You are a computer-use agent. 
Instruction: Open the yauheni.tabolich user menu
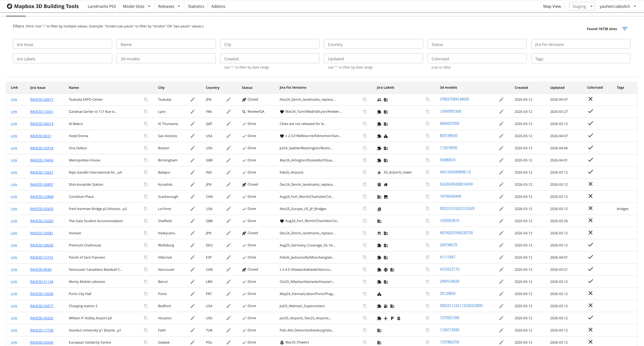(617, 6)
